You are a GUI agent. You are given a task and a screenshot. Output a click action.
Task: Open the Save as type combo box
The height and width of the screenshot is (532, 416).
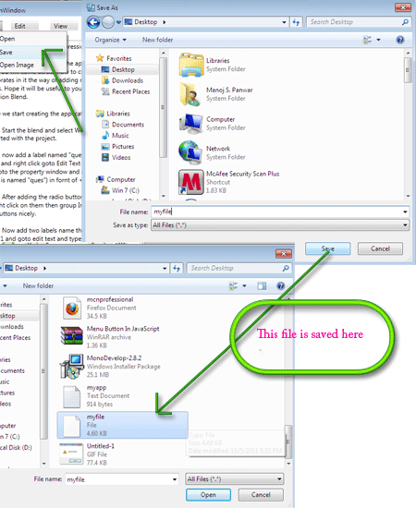pyautogui.click(x=280, y=225)
